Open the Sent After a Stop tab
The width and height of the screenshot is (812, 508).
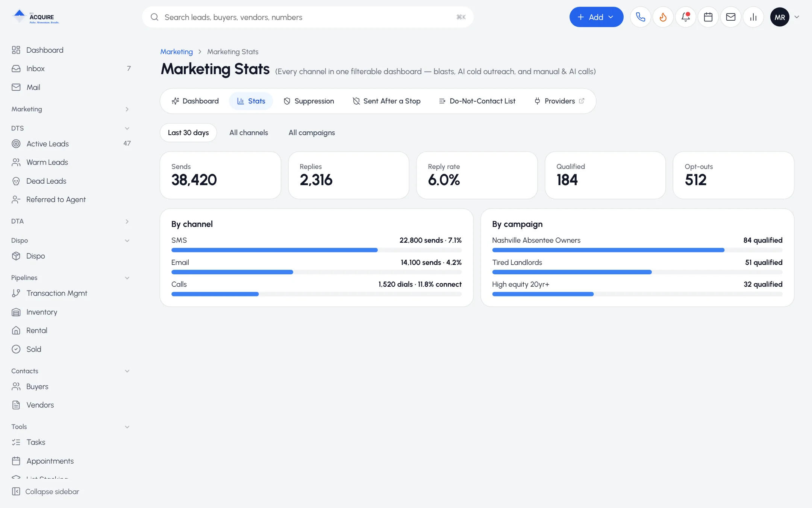pos(386,101)
